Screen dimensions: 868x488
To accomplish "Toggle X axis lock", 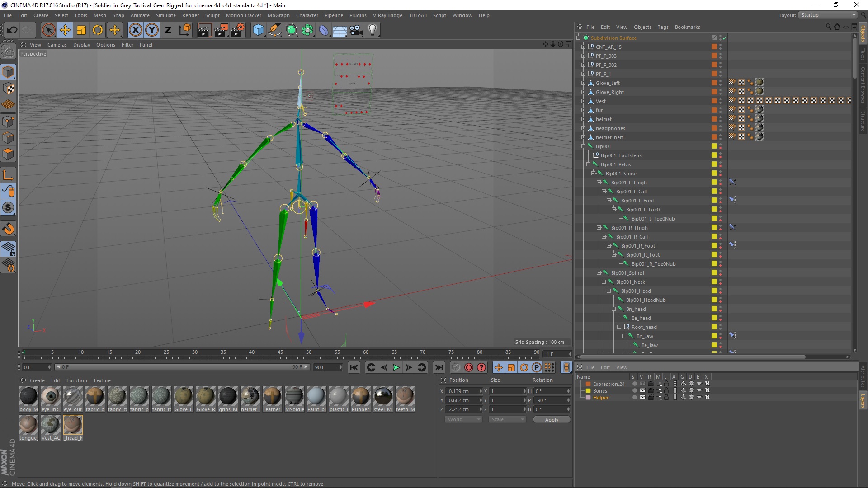I will pyautogui.click(x=135, y=30).
